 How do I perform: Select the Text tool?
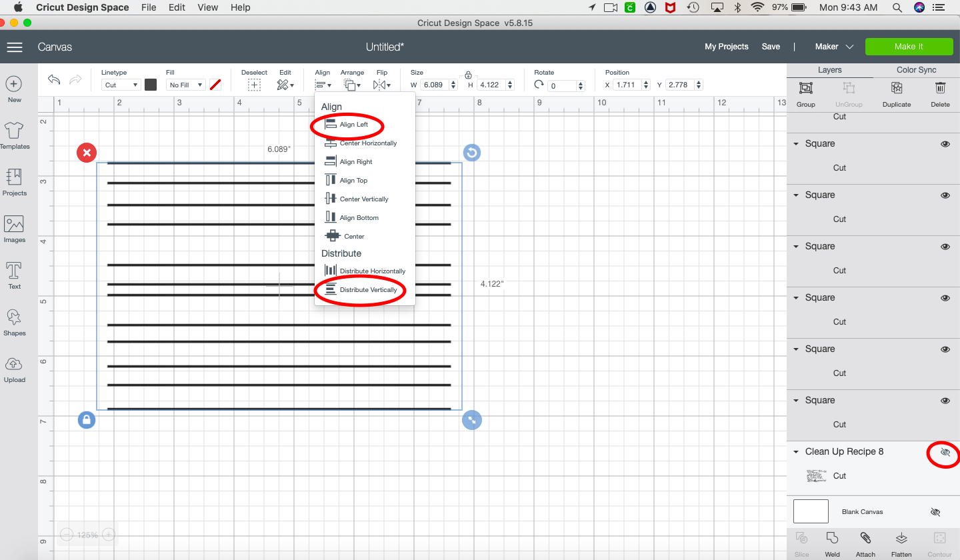[x=15, y=270]
